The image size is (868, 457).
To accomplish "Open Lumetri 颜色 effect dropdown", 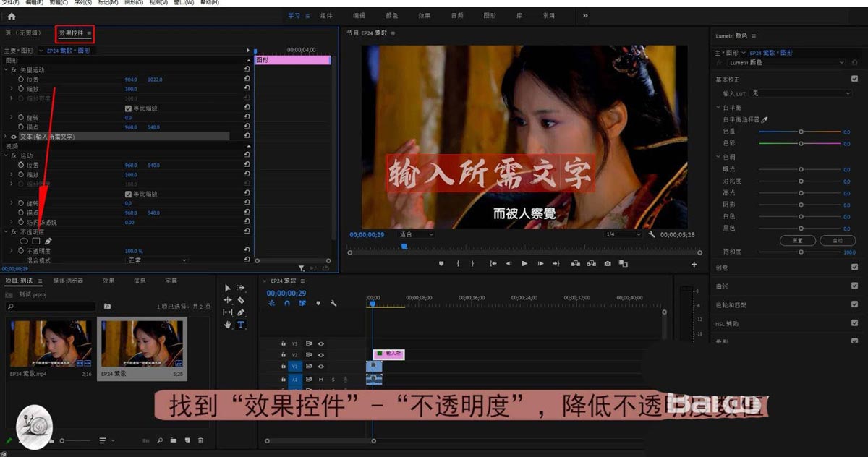I will (x=786, y=63).
